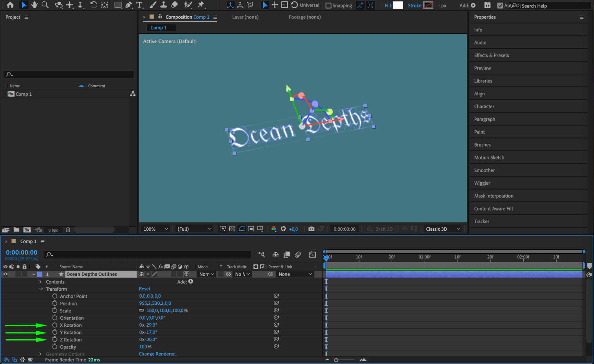This screenshot has width=594, height=364.
Task: Click the Reset transform link
Action: pos(144,289)
